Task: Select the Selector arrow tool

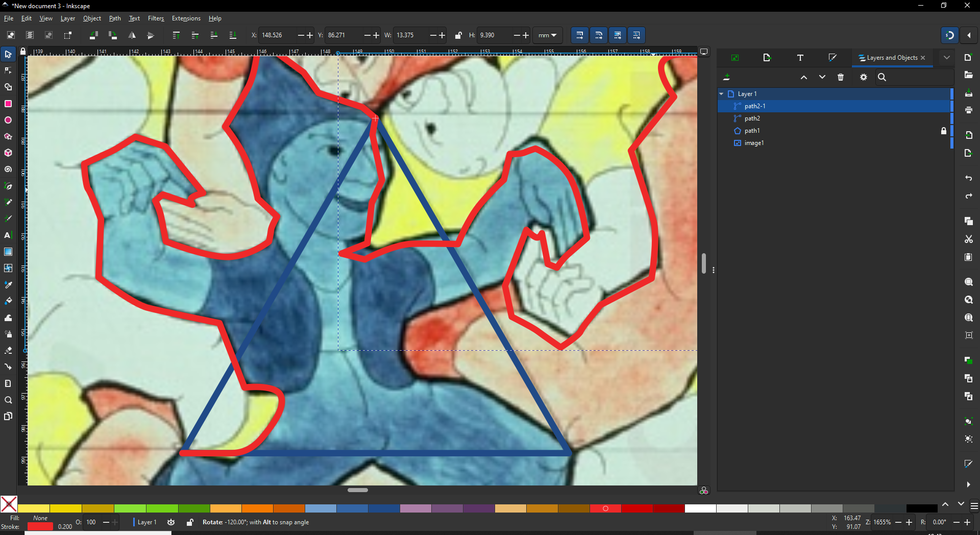Action: click(x=8, y=54)
